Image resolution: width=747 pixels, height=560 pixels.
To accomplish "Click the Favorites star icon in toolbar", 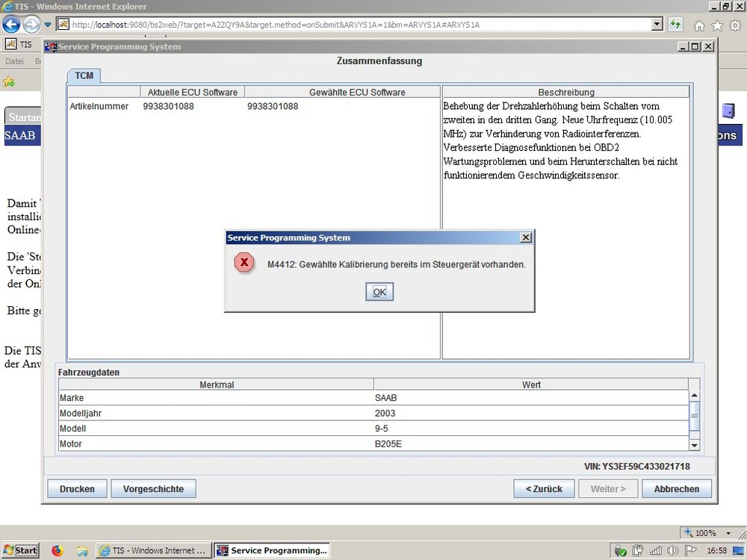I will (x=717, y=25).
